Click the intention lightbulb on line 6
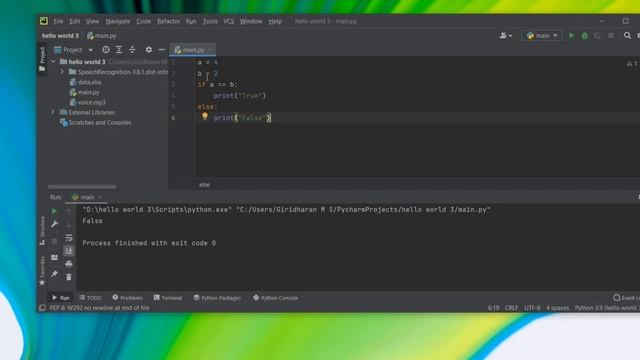This screenshot has width=640, height=360. (x=205, y=117)
